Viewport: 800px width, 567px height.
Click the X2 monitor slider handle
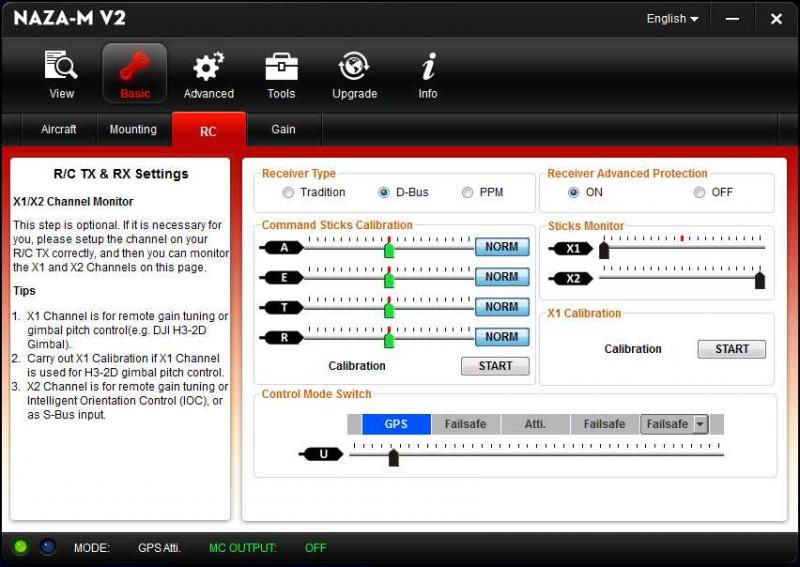760,281
